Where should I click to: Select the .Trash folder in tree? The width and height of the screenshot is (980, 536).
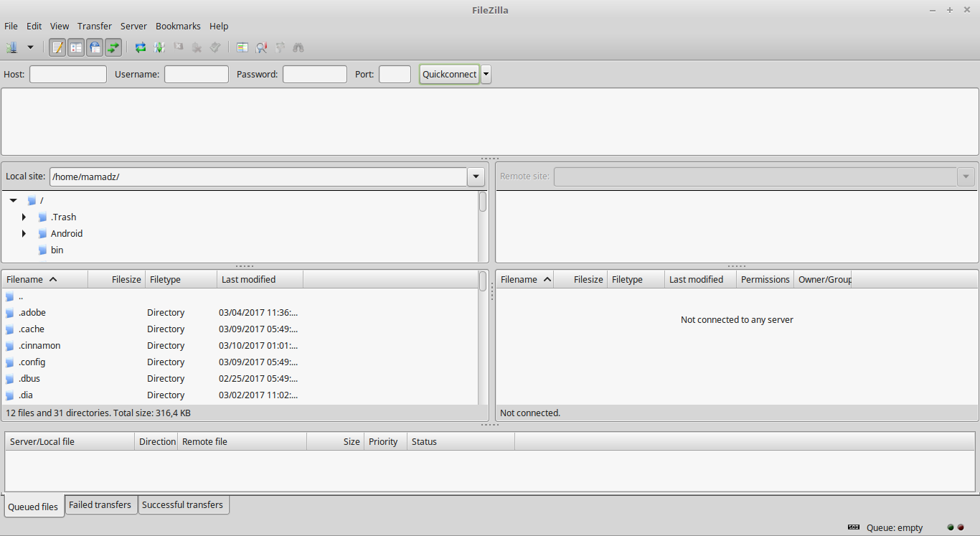(64, 217)
